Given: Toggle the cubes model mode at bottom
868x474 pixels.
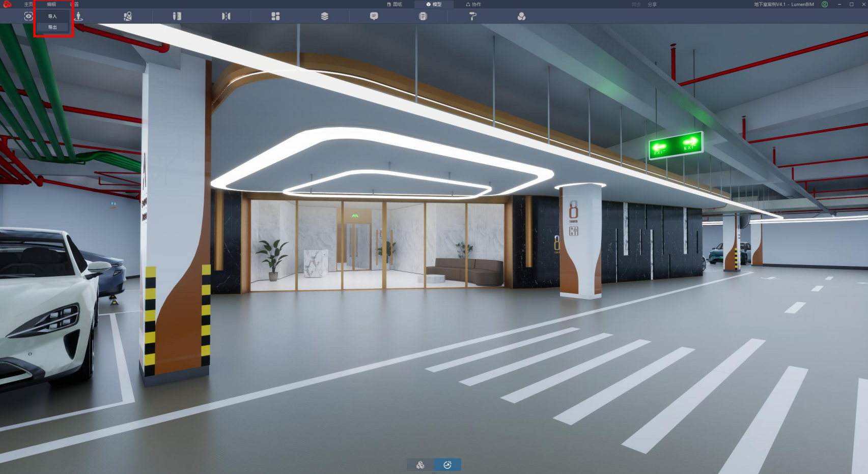Looking at the screenshot, I should point(421,465).
